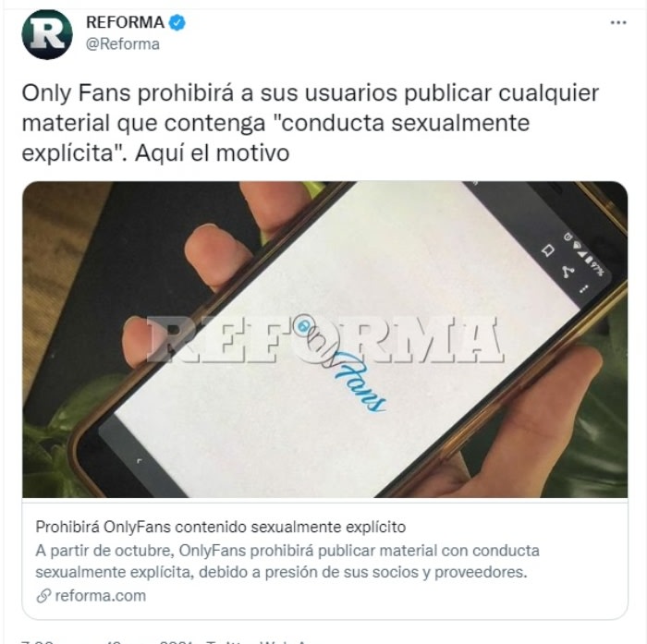Click the @Reforma handle

[123, 44]
